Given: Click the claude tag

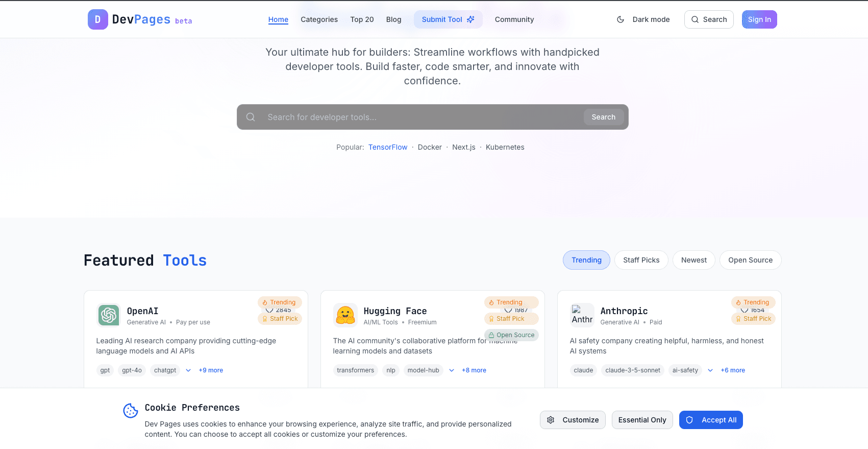Looking at the screenshot, I should [x=583, y=370].
